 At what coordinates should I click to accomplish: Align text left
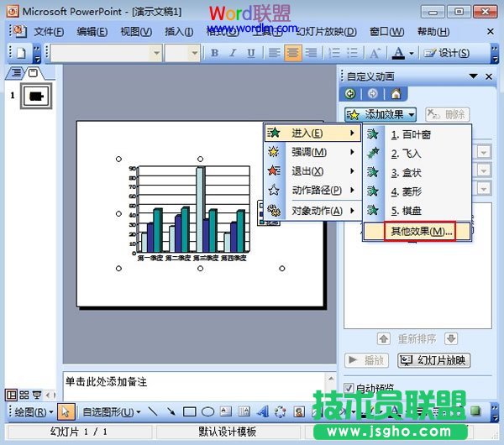(274, 53)
